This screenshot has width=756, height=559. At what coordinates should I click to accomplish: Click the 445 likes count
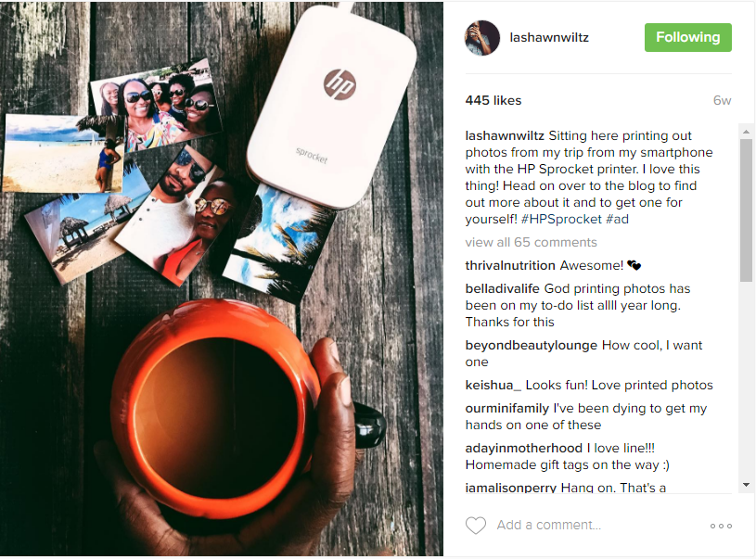(x=493, y=100)
